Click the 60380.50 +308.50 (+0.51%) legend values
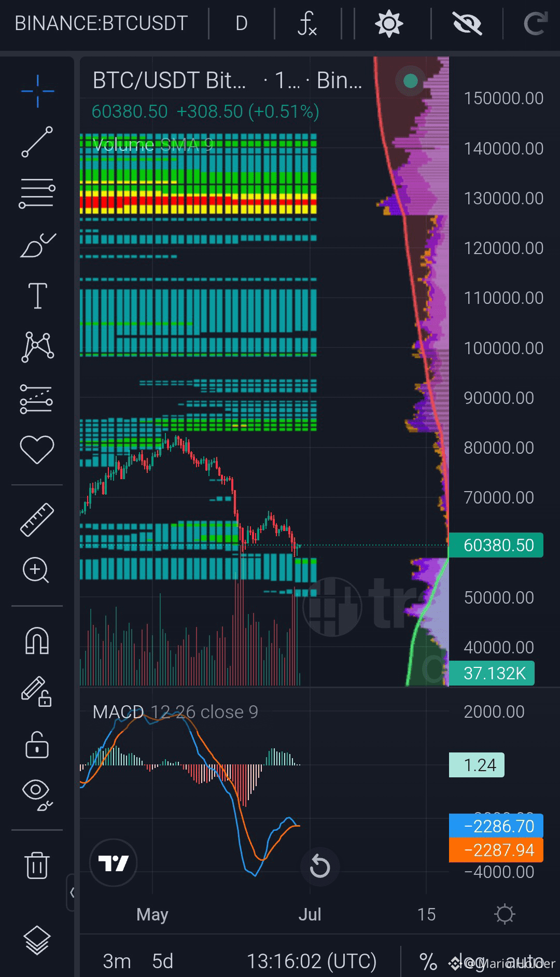The height and width of the screenshot is (977, 560). click(205, 111)
